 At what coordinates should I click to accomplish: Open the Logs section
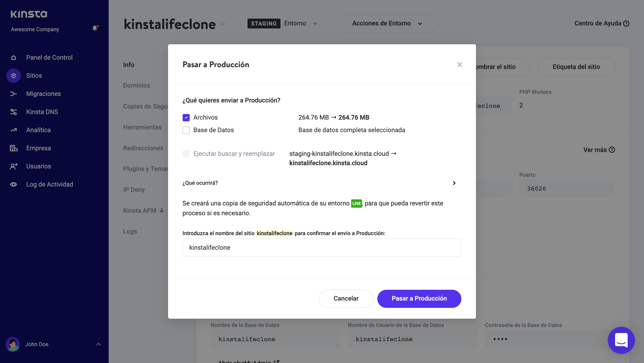tap(130, 231)
